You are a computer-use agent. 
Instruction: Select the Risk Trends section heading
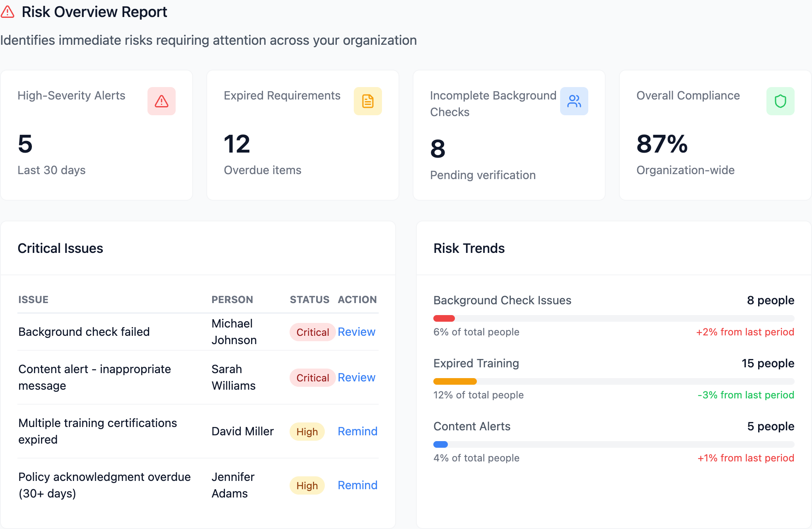(x=469, y=248)
